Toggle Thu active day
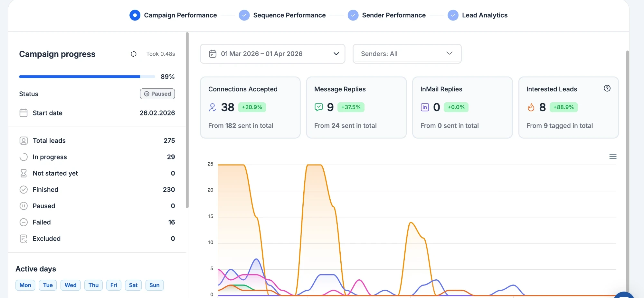The height and width of the screenshot is (298, 644). coord(93,285)
